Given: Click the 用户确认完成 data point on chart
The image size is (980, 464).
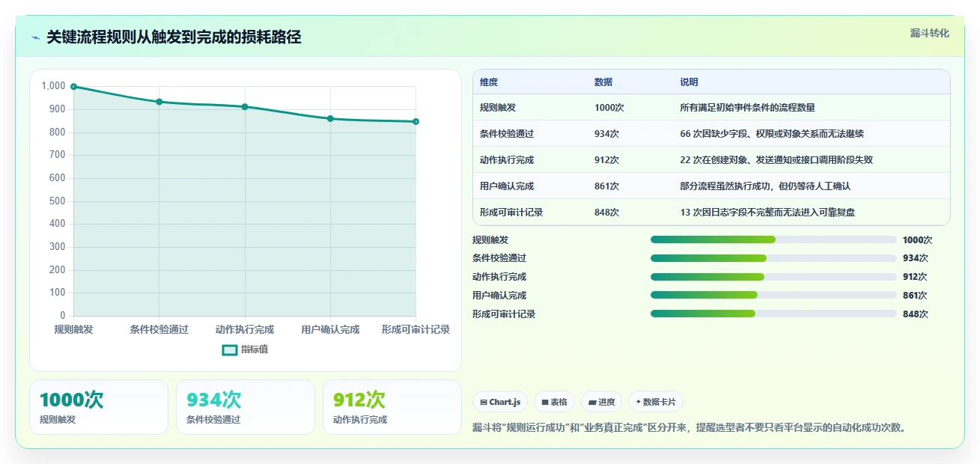Looking at the screenshot, I should pos(330,118).
